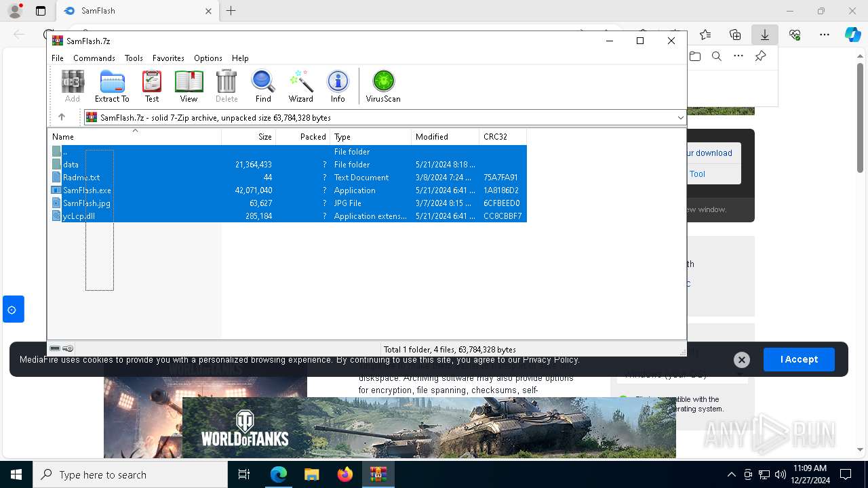Dismiss the cookie banner with X

click(x=742, y=360)
